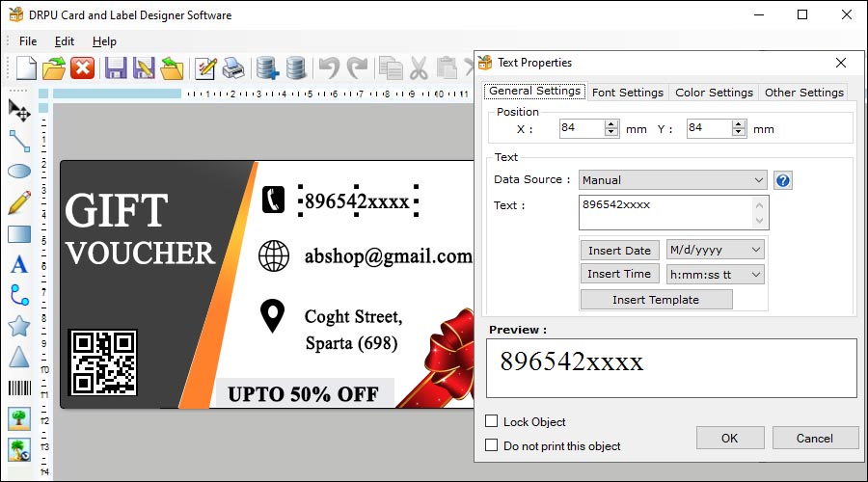Decrease the X position value
868x482 pixels.
point(611,132)
